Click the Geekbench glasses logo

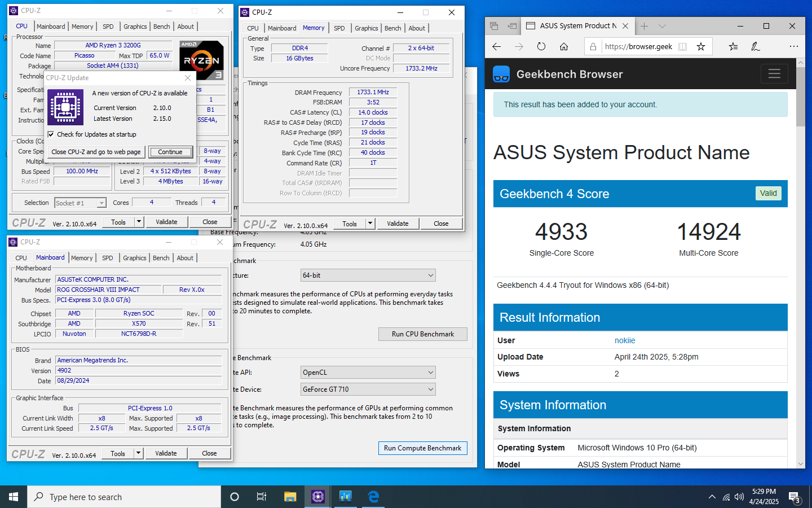pyautogui.click(x=501, y=74)
